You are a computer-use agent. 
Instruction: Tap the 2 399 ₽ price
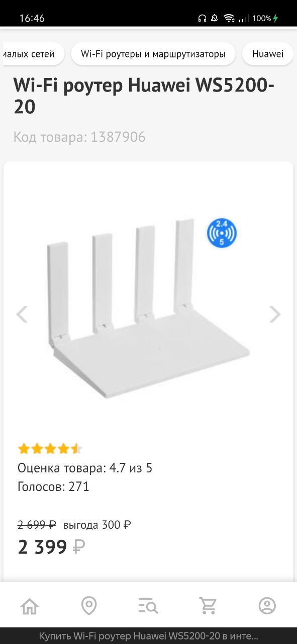pos(51,547)
